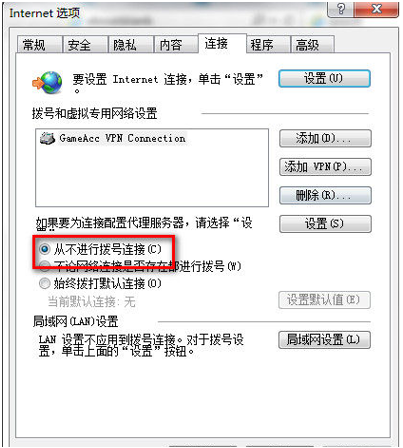Select 不论网络连接是否存在都进行拨号 radio option
The image size is (403, 448).
click(44, 266)
